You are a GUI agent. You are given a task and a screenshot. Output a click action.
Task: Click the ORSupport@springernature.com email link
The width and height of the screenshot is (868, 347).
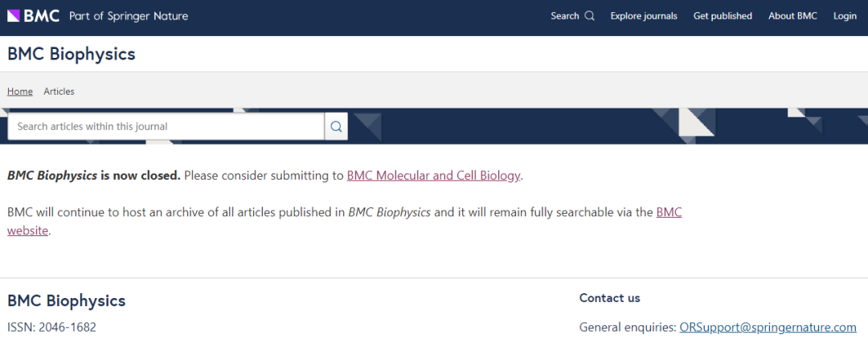point(768,327)
